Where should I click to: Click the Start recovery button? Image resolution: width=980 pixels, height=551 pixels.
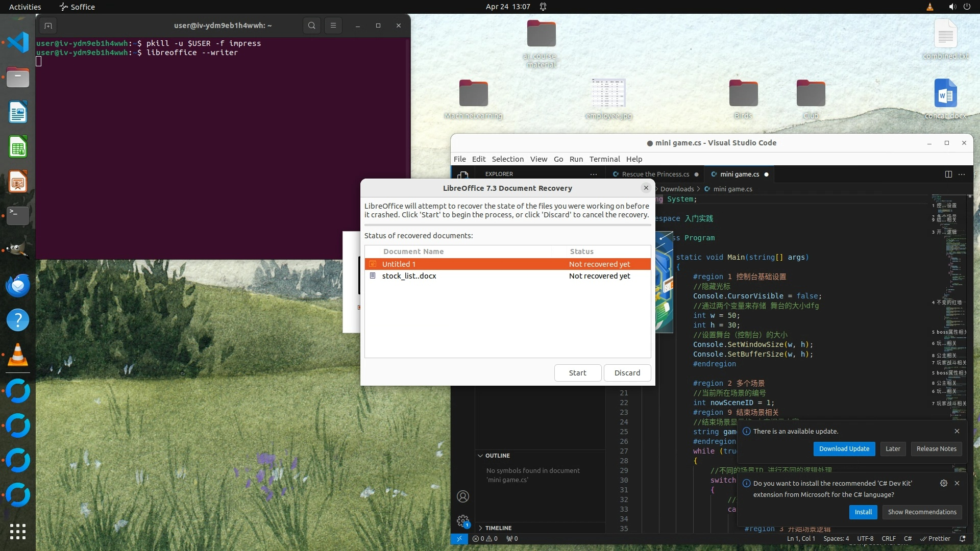point(577,373)
